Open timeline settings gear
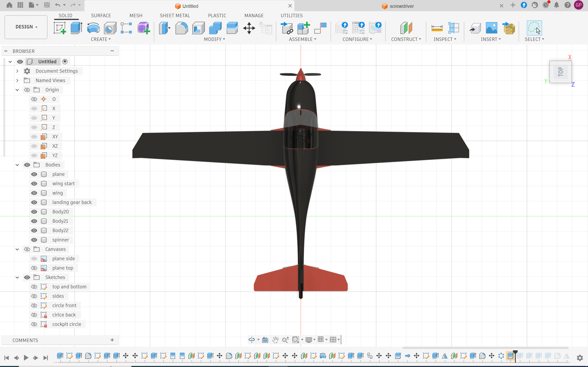 tap(580, 358)
